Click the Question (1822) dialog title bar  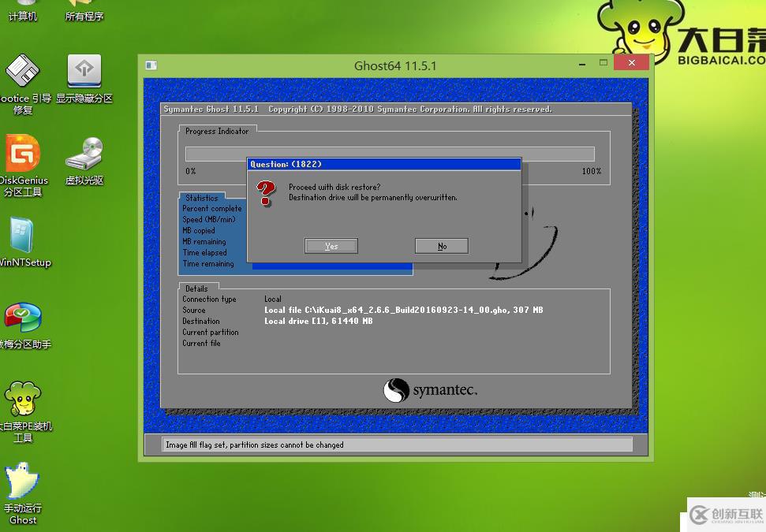click(x=384, y=164)
